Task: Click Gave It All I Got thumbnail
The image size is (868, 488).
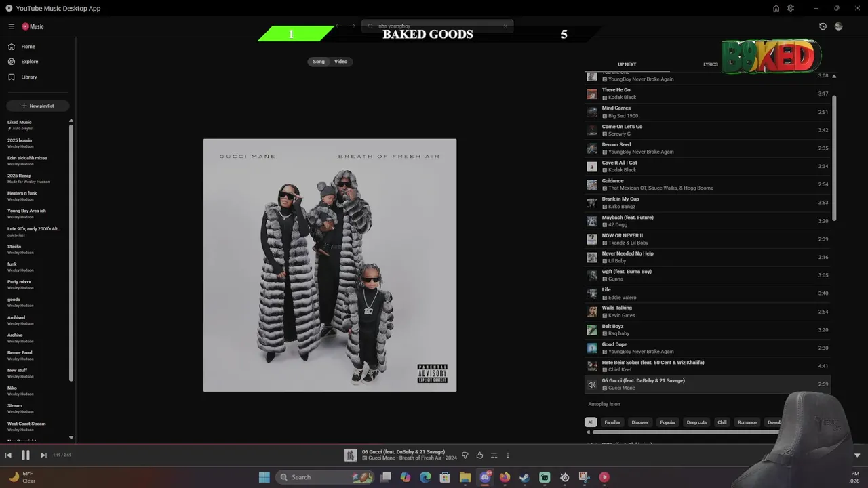Action: [x=592, y=166]
